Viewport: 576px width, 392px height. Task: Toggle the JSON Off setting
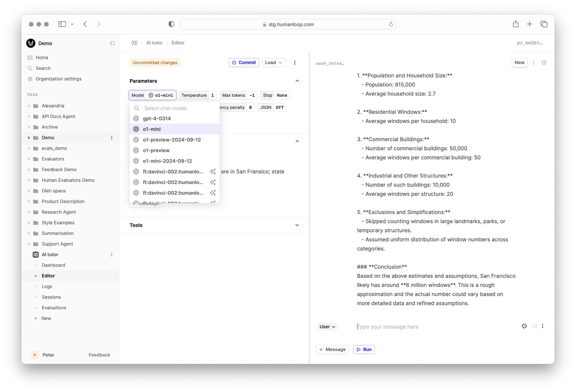coord(272,108)
